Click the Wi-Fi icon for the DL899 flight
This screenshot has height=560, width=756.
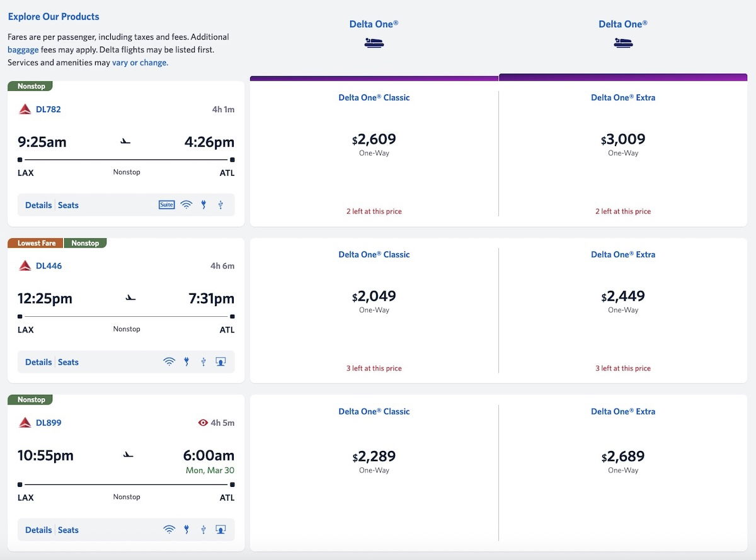(x=169, y=530)
